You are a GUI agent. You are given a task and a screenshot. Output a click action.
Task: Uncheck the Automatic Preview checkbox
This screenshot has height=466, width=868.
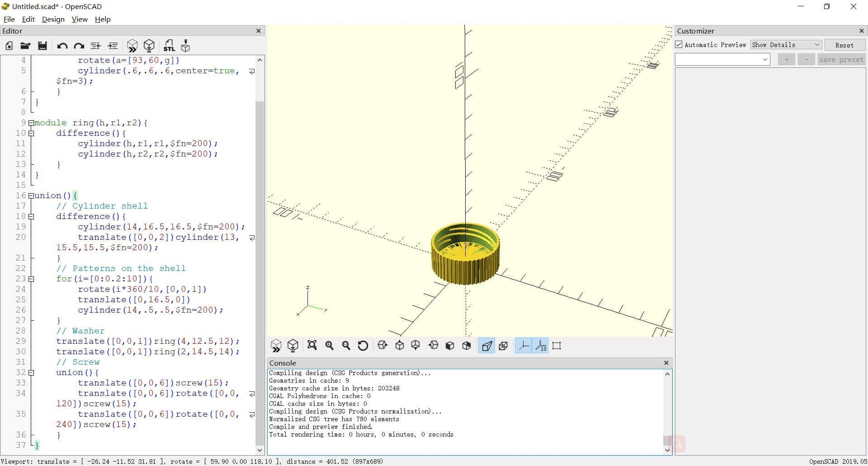coord(679,44)
